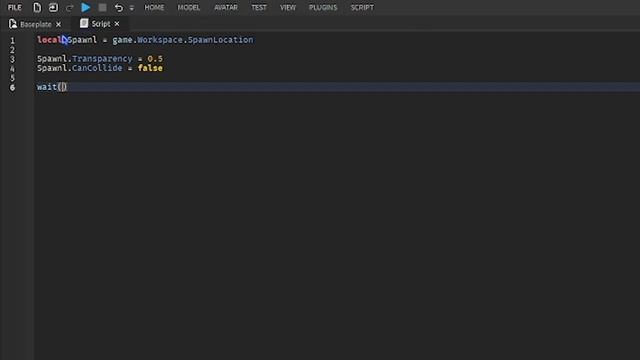Image resolution: width=640 pixels, height=360 pixels.
Task: Close the Script tab
Action: pos(117,24)
